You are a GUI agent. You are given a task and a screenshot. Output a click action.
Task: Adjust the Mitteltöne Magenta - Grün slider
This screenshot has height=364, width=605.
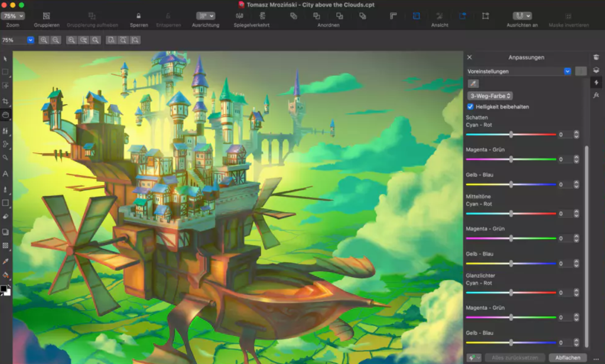pos(511,239)
